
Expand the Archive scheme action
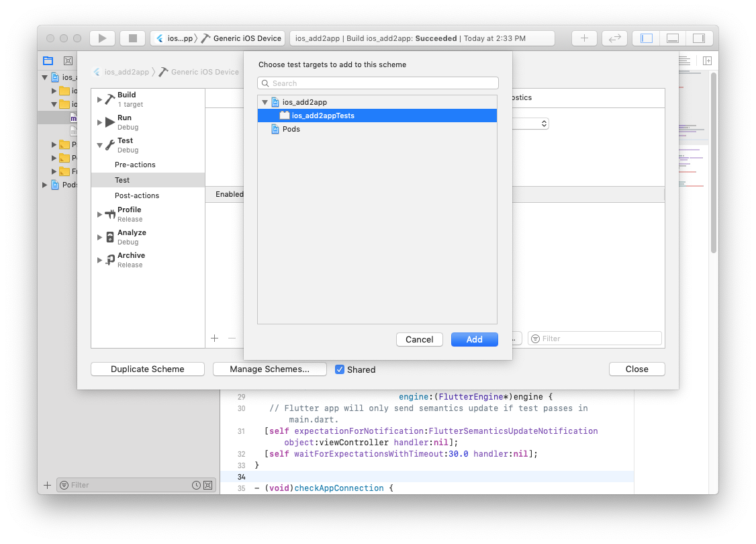pos(99,260)
